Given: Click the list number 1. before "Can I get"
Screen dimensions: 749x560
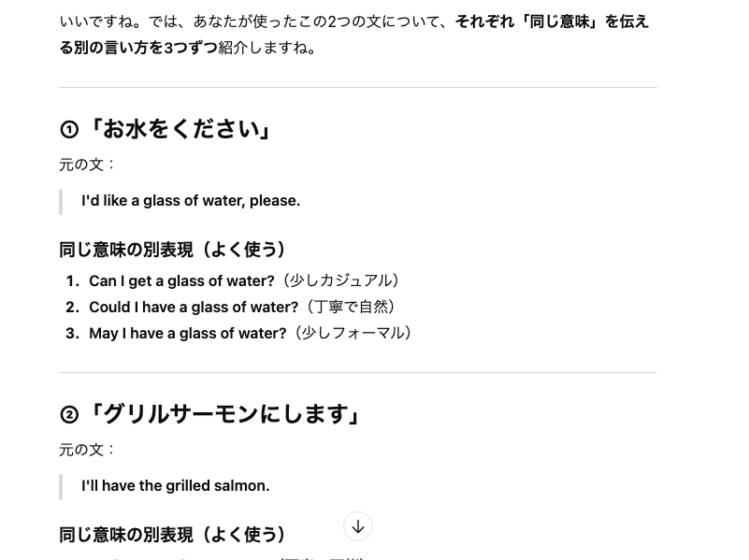Looking at the screenshot, I should point(73,280).
